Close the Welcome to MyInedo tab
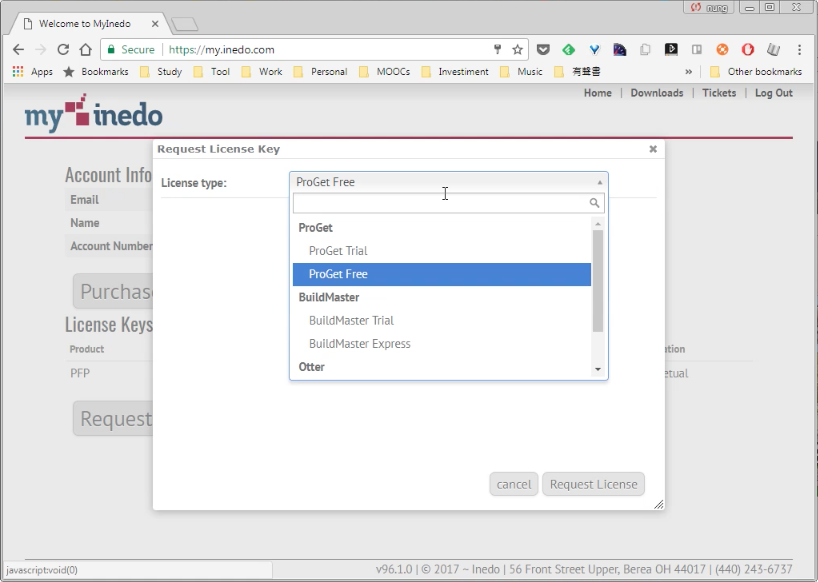Viewport: 818px width, 582px height. click(x=155, y=23)
